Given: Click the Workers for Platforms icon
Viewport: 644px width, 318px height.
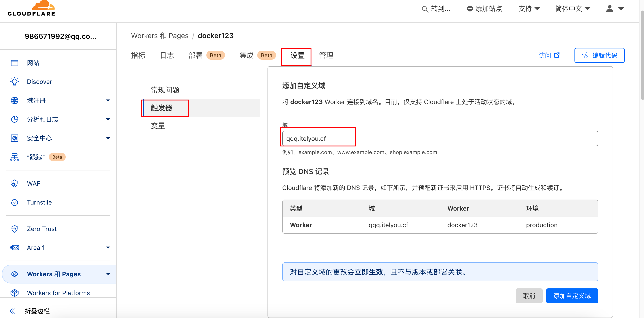Looking at the screenshot, I should (x=15, y=293).
